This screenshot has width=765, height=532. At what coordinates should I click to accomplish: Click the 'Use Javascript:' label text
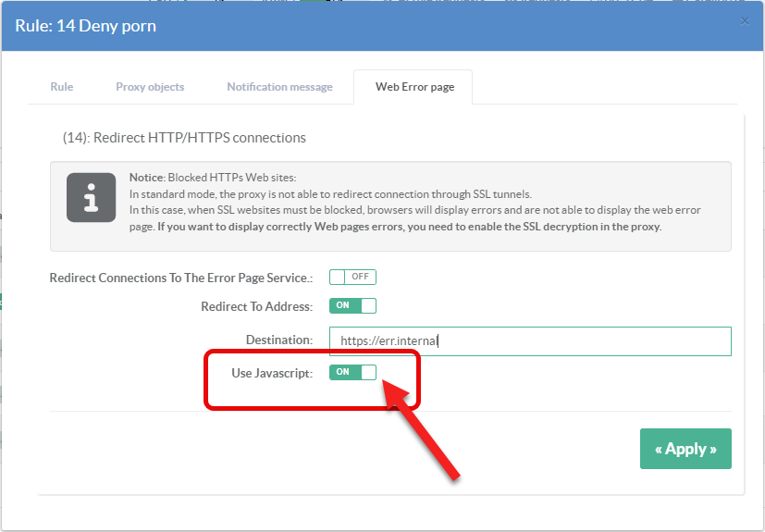pos(272,373)
